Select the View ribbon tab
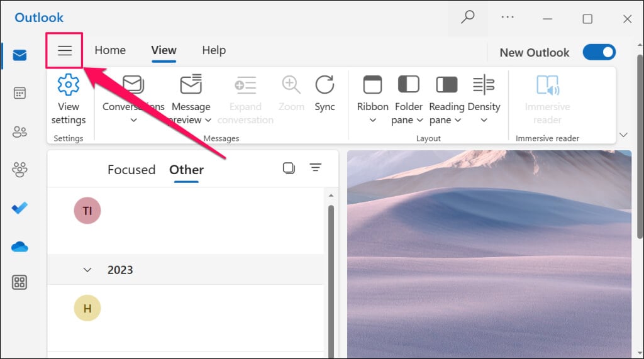The image size is (644, 359). coord(164,50)
